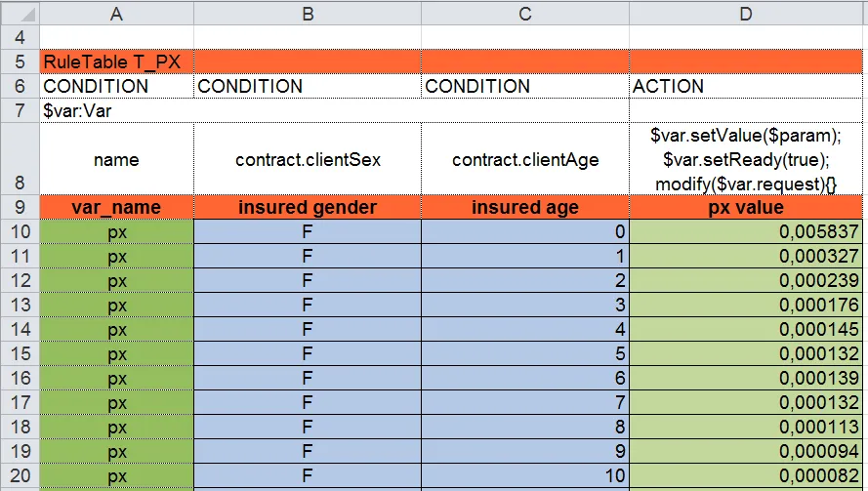Select column A header
This screenshot has height=491, width=868.
coord(117,13)
